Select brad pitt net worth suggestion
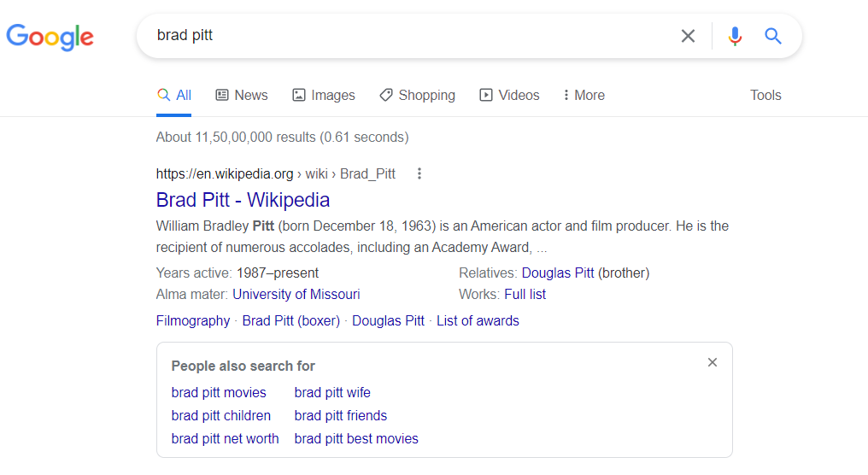This screenshot has height=475, width=868. (225, 438)
